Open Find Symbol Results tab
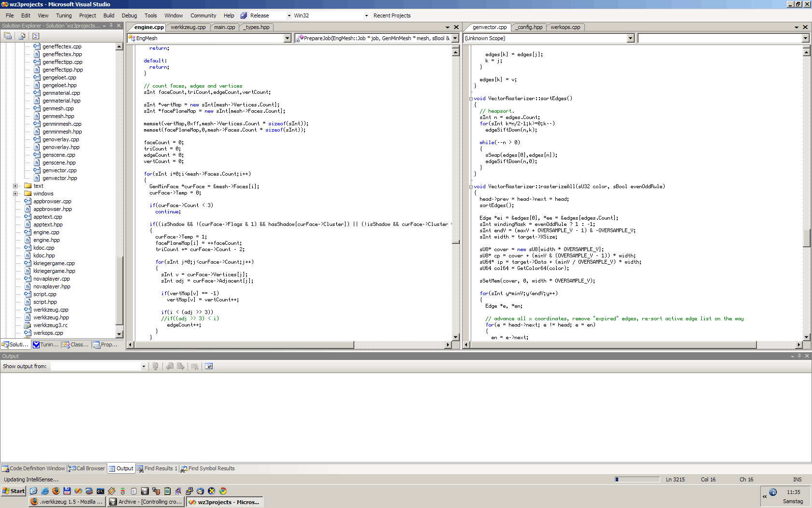 click(x=208, y=468)
